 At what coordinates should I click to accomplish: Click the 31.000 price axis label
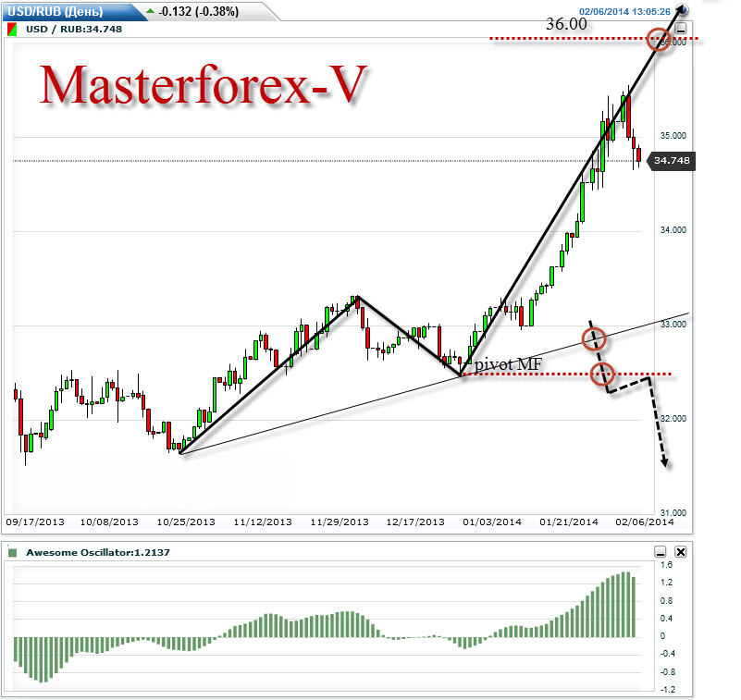tap(673, 512)
